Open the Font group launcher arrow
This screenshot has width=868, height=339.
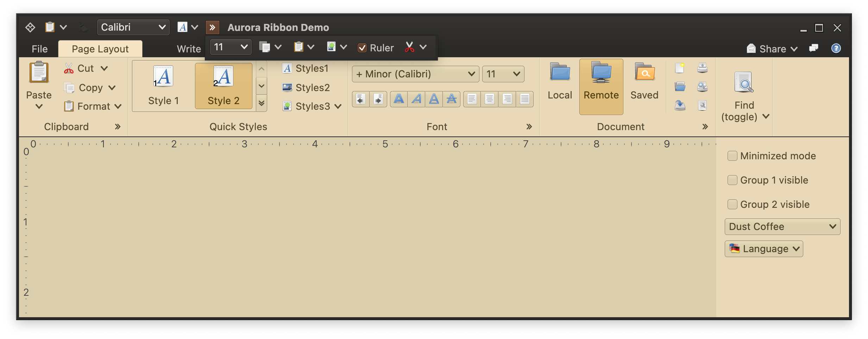pos(529,127)
